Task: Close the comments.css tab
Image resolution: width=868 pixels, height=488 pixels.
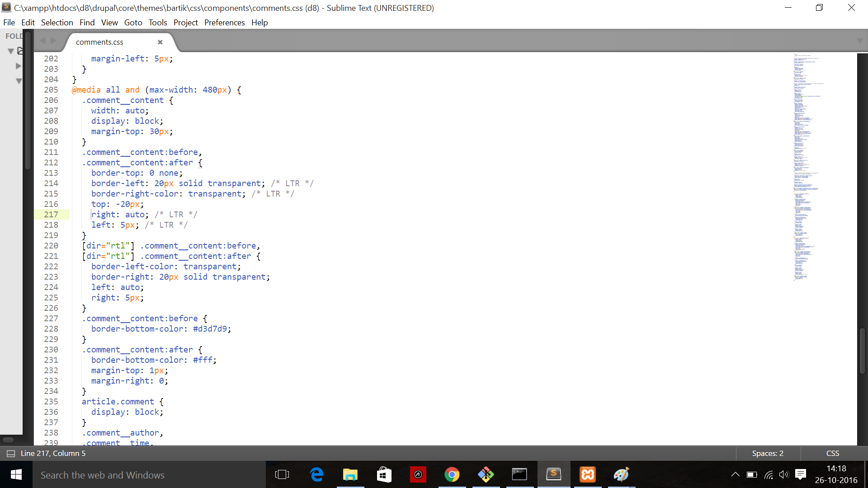Action: click(x=160, y=42)
